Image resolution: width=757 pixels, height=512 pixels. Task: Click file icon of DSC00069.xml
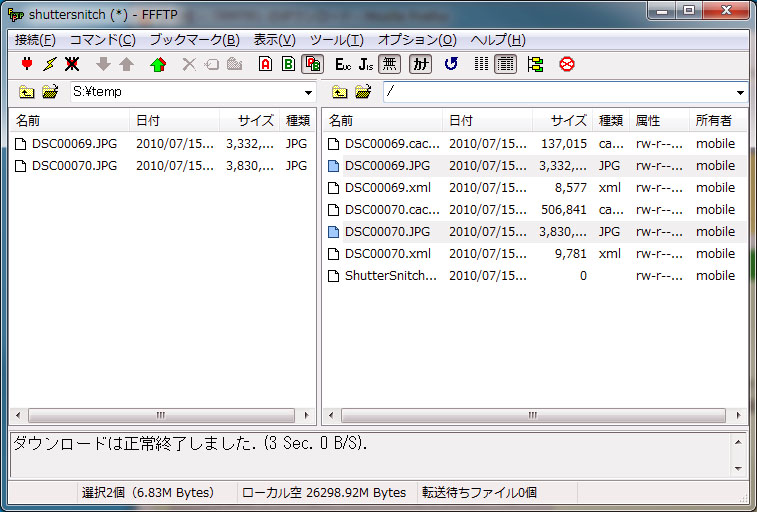333,188
